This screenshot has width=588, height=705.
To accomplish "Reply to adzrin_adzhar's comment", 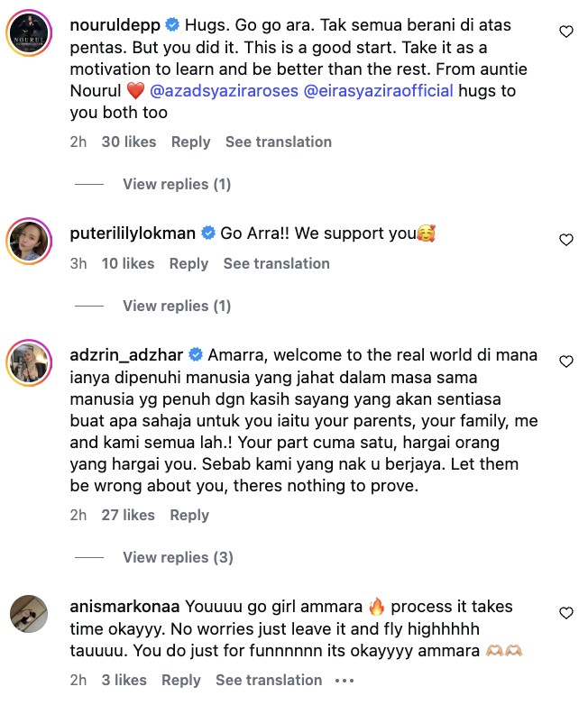I will coord(189,516).
